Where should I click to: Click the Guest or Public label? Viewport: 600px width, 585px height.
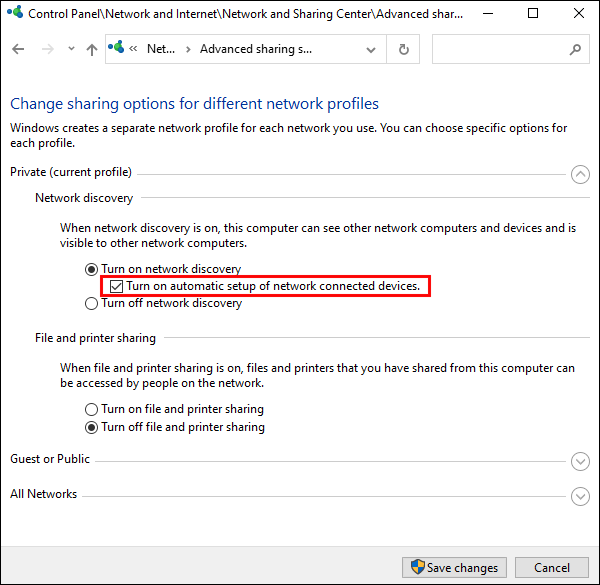click(50, 459)
